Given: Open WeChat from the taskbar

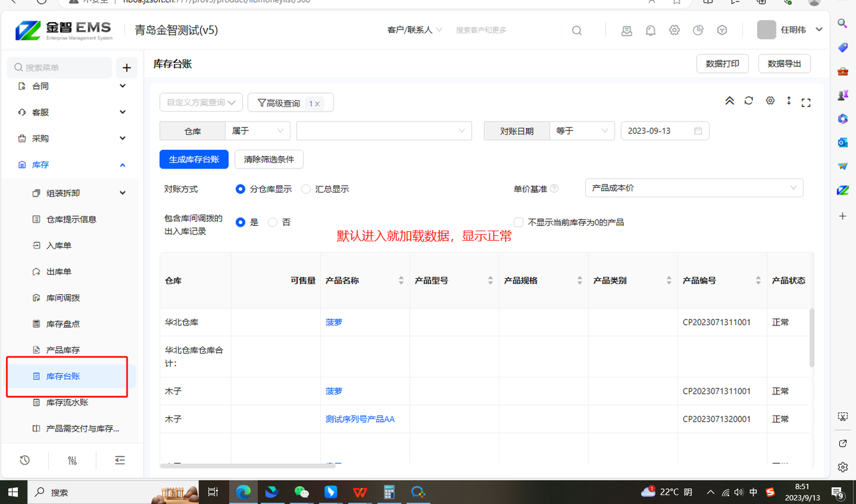Looking at the screenshot, I should [302, 492].
